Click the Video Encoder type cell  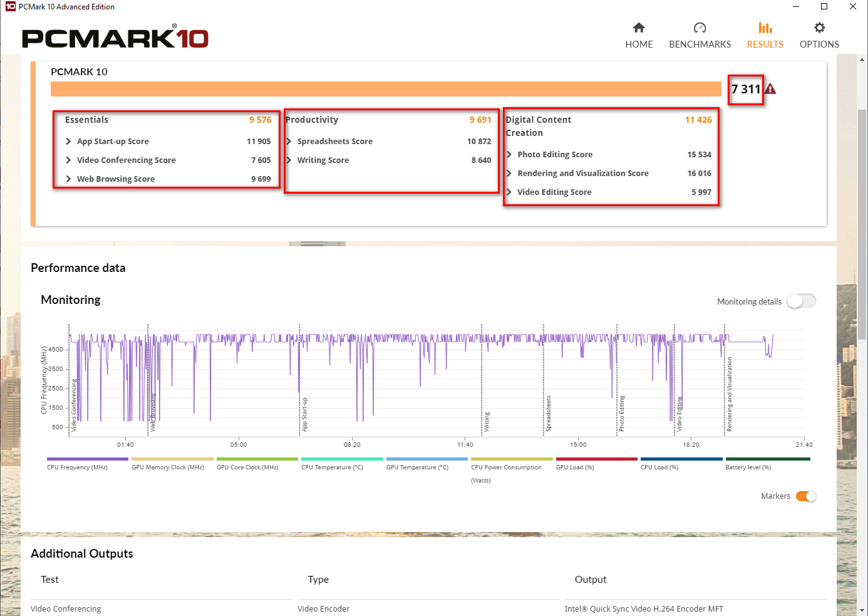pyautogui.click(x=323, y=609)
